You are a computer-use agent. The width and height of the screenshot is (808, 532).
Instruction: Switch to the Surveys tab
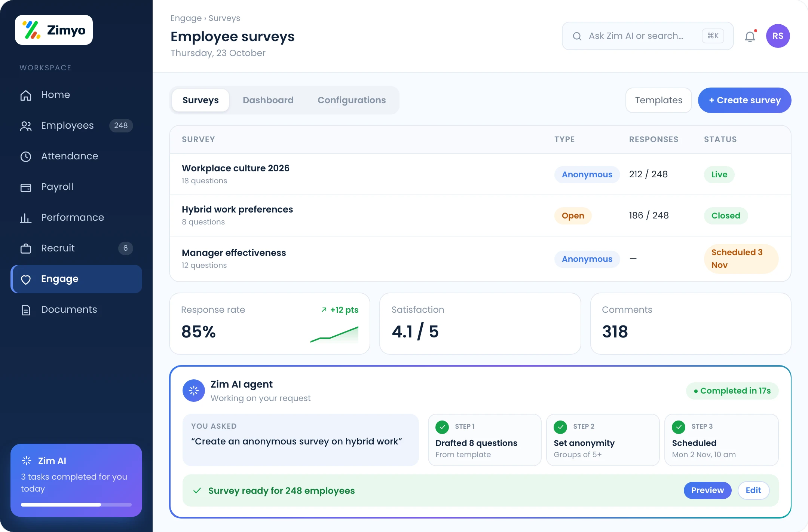[201, 100]
